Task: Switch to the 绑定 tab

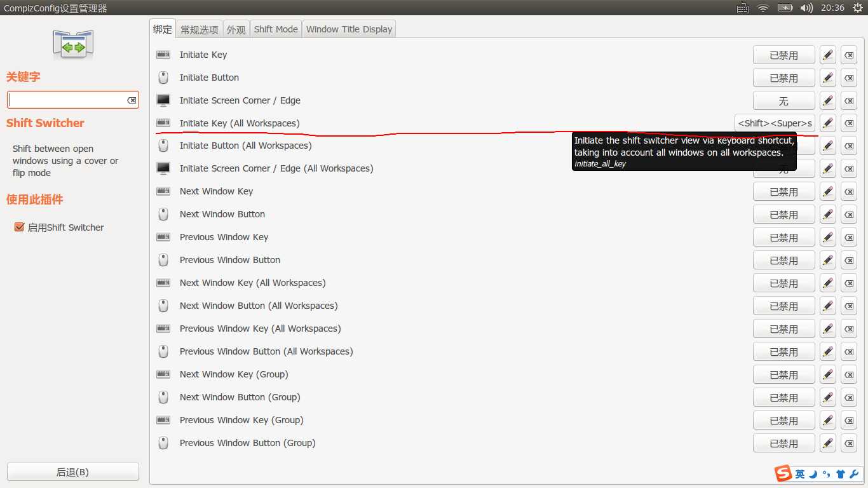Action: 163,29
